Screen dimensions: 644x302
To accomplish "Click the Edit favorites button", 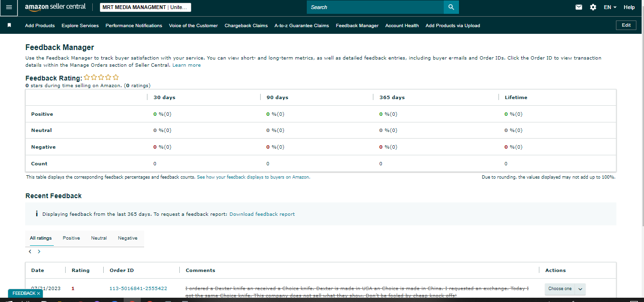I will point(626,25).
